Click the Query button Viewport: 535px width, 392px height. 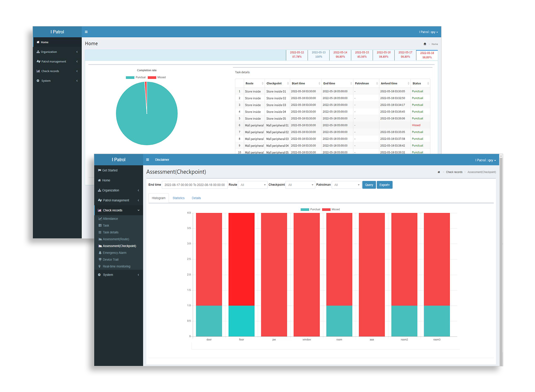(369, 185)
